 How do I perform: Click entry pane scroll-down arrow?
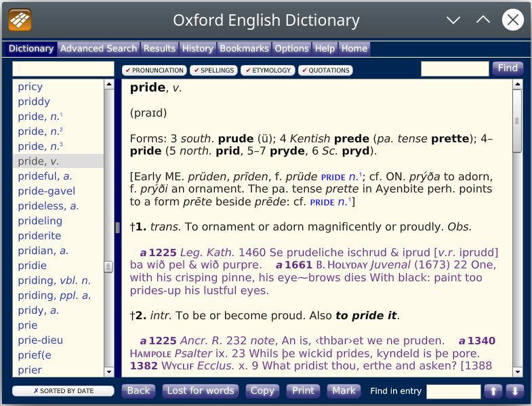517,371
